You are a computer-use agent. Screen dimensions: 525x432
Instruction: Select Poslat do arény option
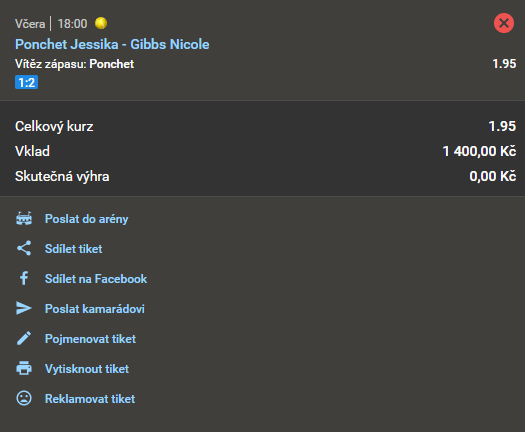pos(86,219)
